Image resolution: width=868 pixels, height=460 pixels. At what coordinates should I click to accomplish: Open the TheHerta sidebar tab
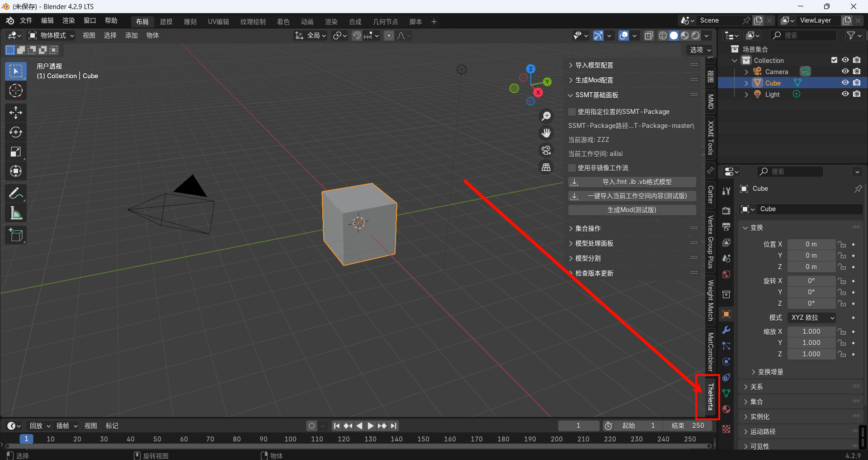710,397
